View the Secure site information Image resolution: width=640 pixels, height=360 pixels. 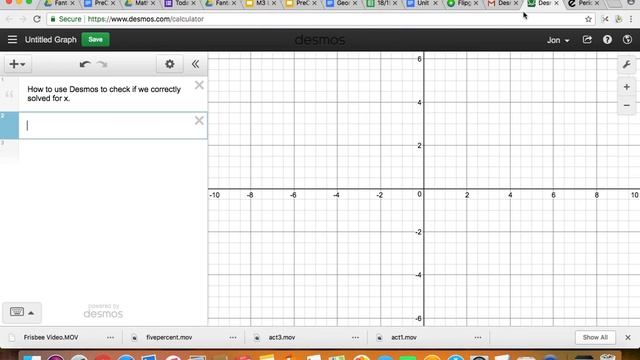(66, 19)
